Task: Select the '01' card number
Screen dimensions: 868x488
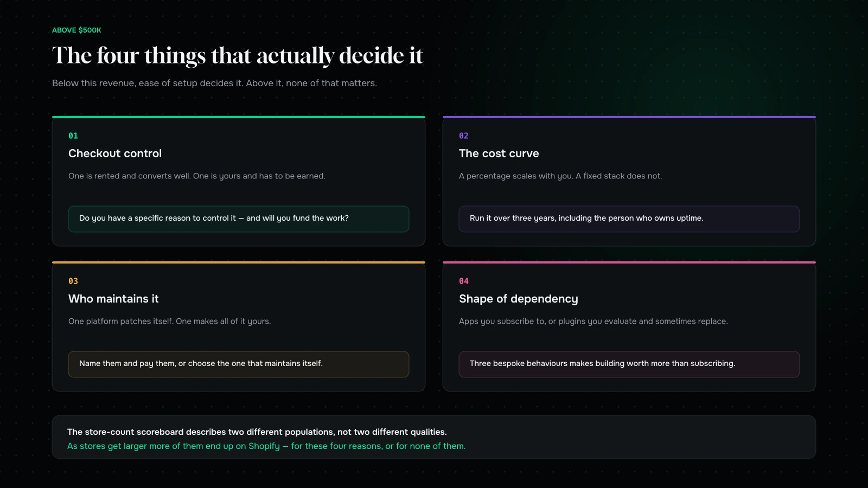Action: click(73, 136)
